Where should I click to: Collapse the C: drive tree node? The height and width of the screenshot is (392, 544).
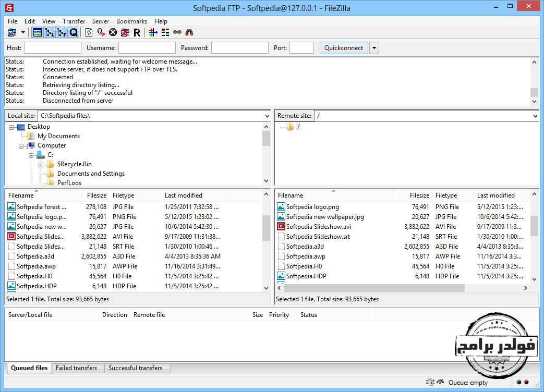[31, 155]
